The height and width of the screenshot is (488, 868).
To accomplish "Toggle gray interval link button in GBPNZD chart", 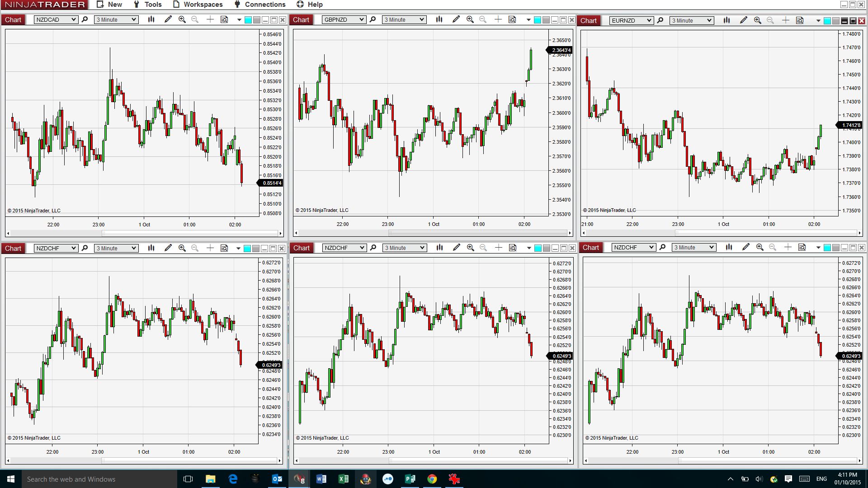I will pyautogui.click(x=546, y=20).
